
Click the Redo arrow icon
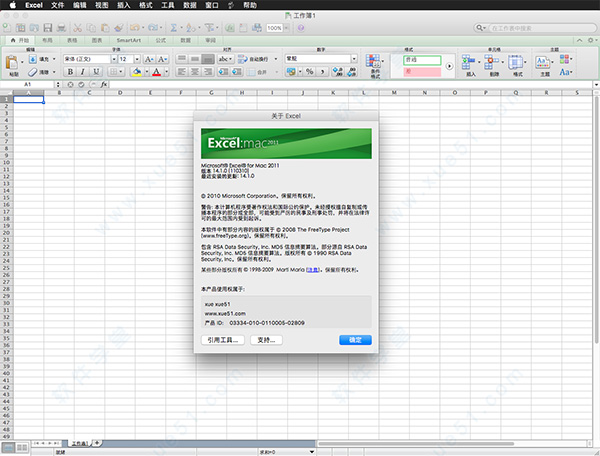click(x=153, y=28)
